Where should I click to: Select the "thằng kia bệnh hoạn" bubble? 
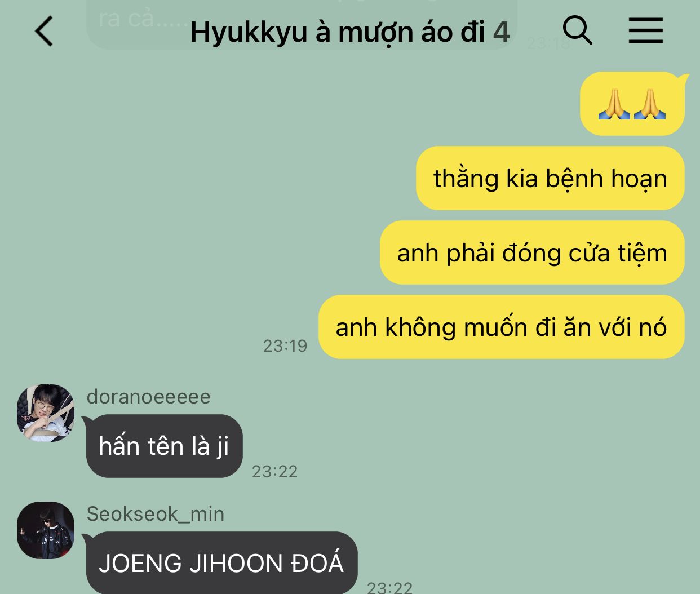coord(550,178)
